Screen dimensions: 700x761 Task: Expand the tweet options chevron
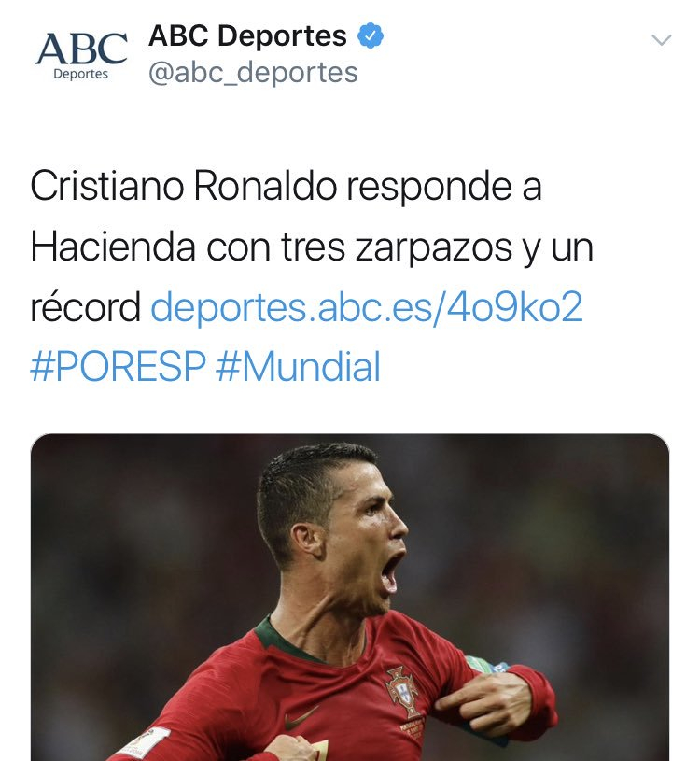pyautogui.click(x=661, y=40)
